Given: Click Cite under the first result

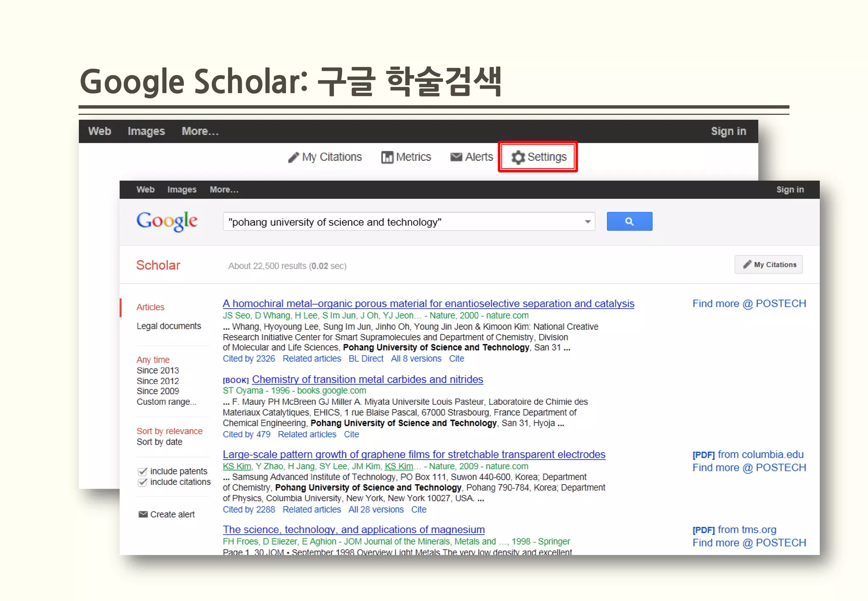Looking at the screenshot, I should tap(456, 359).
